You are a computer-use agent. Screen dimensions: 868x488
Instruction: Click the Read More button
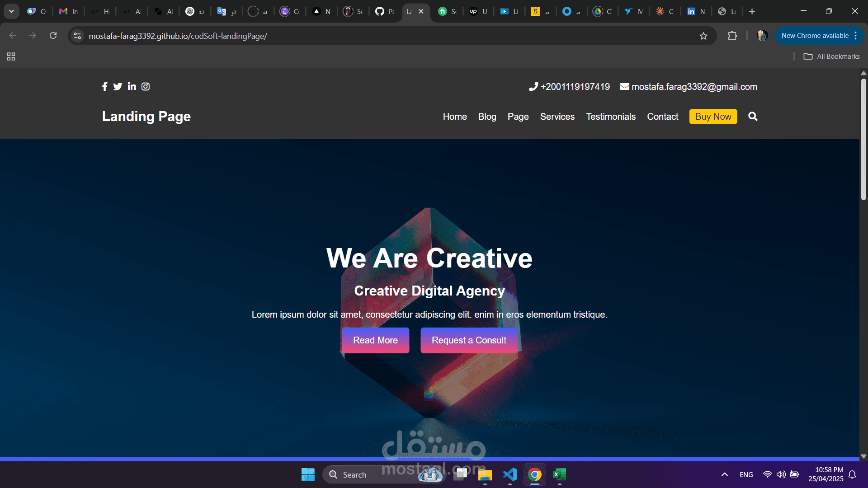click(375, 340)
